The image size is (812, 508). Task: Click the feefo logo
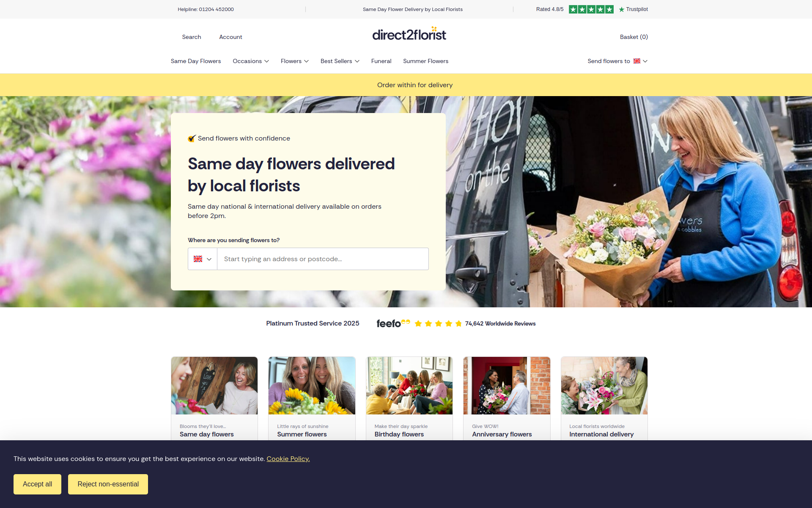393,323
